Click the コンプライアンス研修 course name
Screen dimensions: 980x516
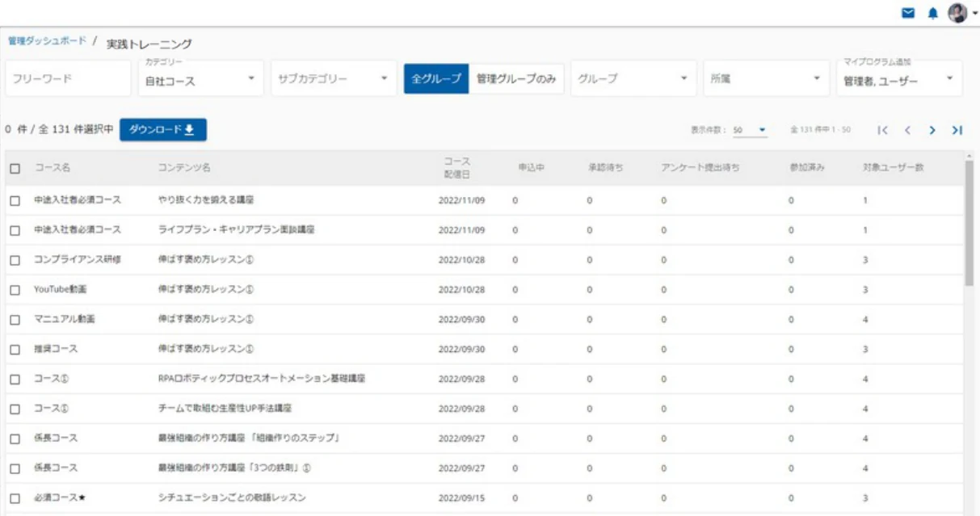point(78,260)
